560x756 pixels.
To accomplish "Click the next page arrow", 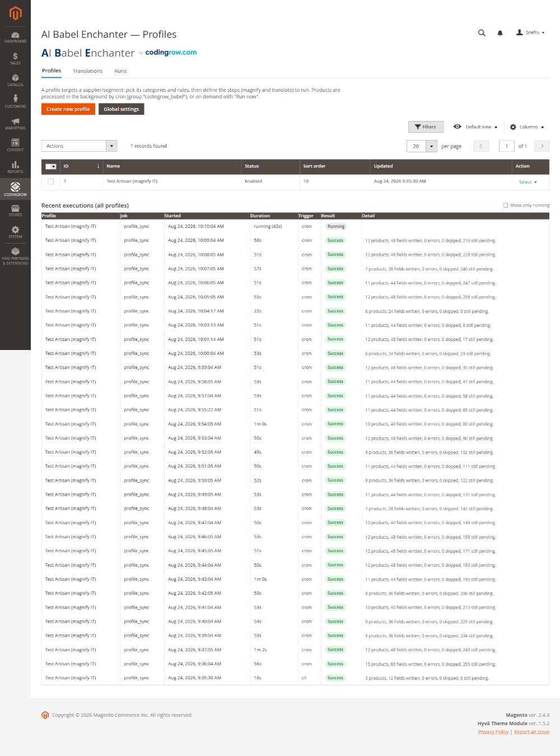I will pos(542,146).
